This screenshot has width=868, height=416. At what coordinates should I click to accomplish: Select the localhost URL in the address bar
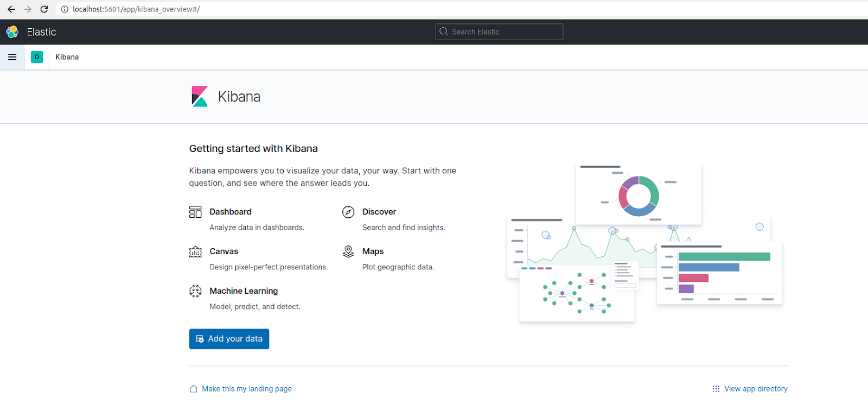coord(136,9)
